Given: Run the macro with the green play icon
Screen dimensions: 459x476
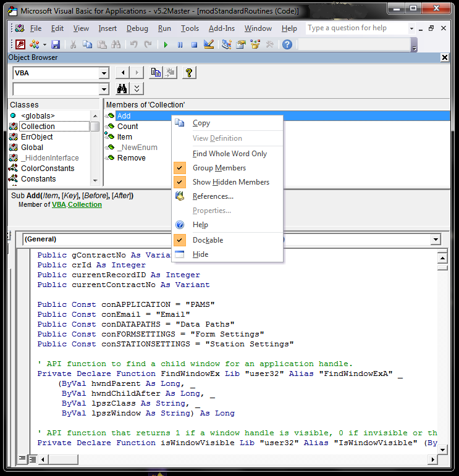Looking at the screenshot, I should coord(166,44).
